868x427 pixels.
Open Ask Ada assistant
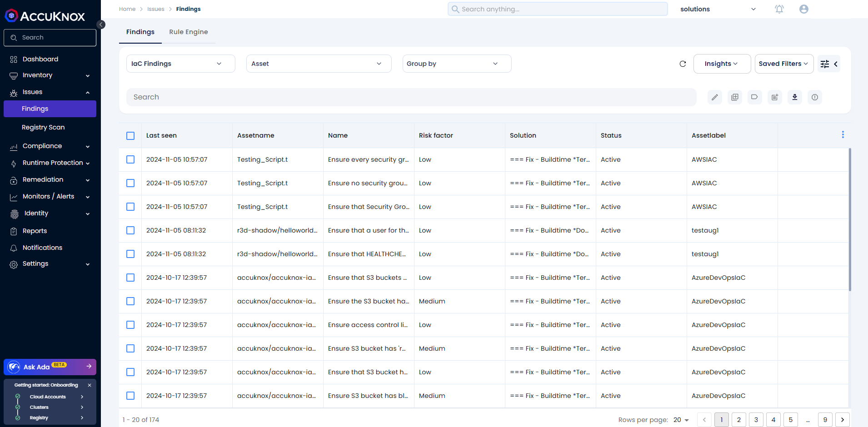coord(50,367)
